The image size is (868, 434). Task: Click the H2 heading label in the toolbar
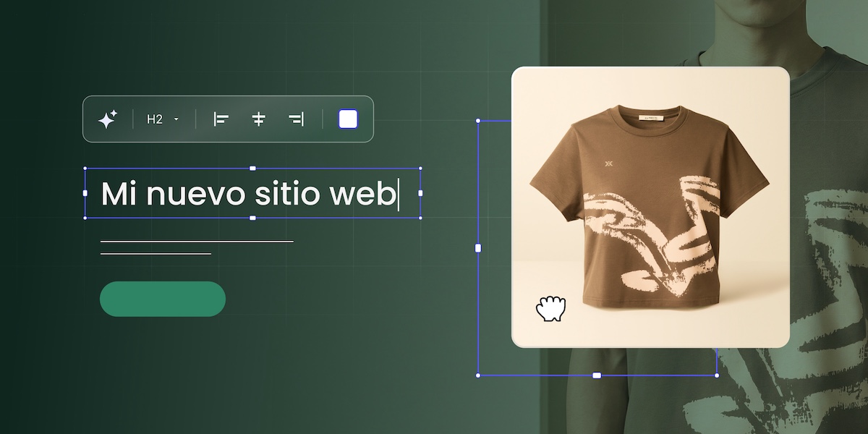tap(154, 118)
